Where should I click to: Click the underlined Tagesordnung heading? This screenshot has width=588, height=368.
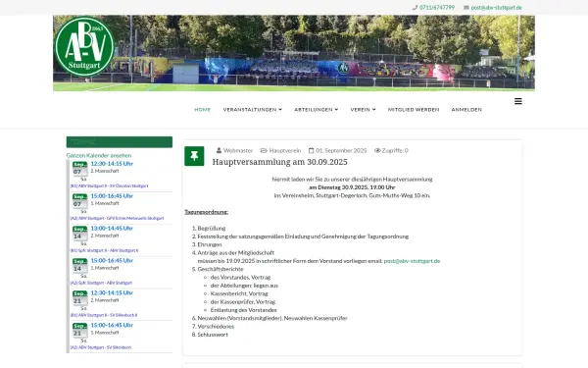206,212
